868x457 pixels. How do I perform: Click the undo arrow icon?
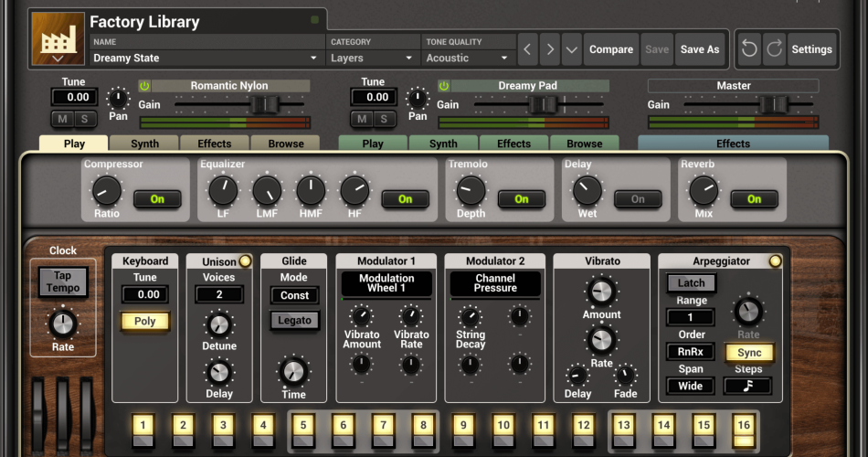click(749, 49)
